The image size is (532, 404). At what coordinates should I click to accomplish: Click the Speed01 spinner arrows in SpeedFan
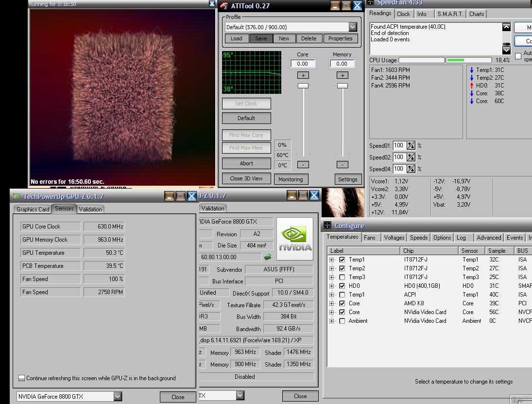click(x=411, y=146)
